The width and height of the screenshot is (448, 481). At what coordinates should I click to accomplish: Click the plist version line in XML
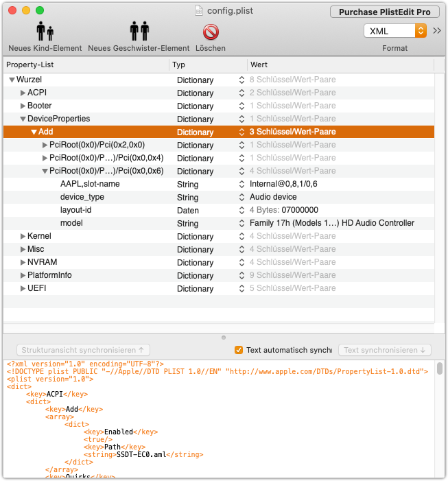[50, 379]
